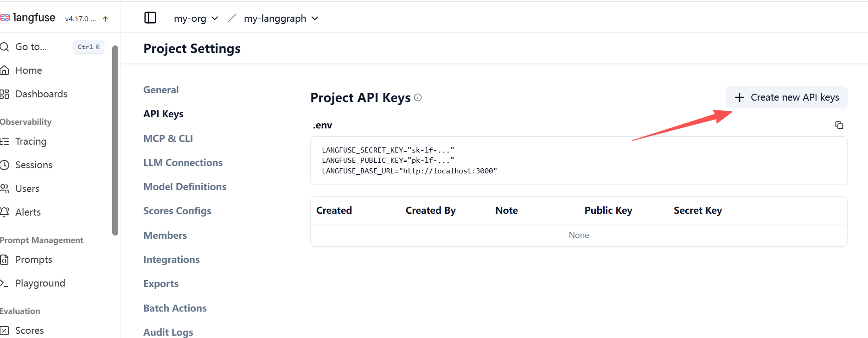868x338 pixels.
Task: Open Tracing from the sidebar
Action: tap(31, 141)
